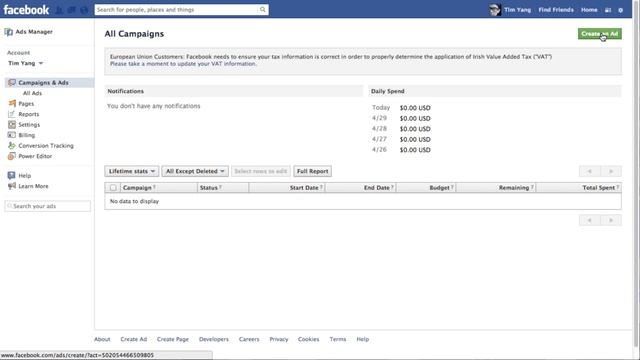The height and width of the screenshot is (360, 640).
Task: Open Conversion Tracking in sidebar
Action: [46, 146]
